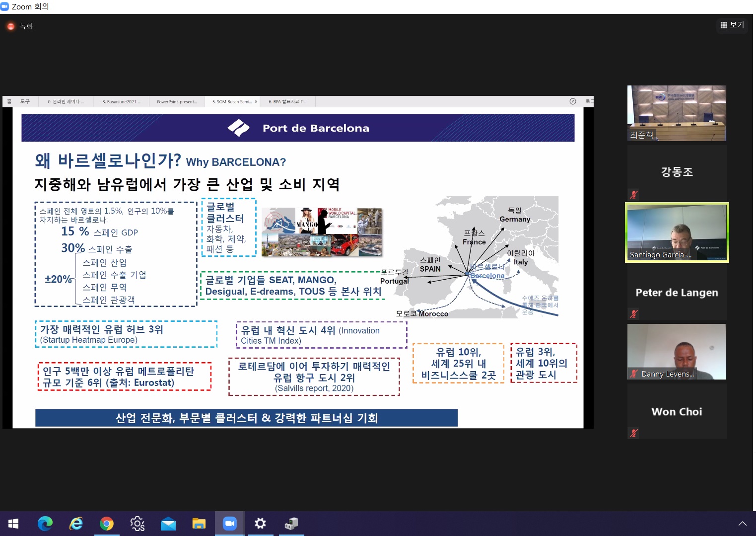Click Won Choi muted microphone icon
This screenshot has width=756, height=536.
pos(634,433)
